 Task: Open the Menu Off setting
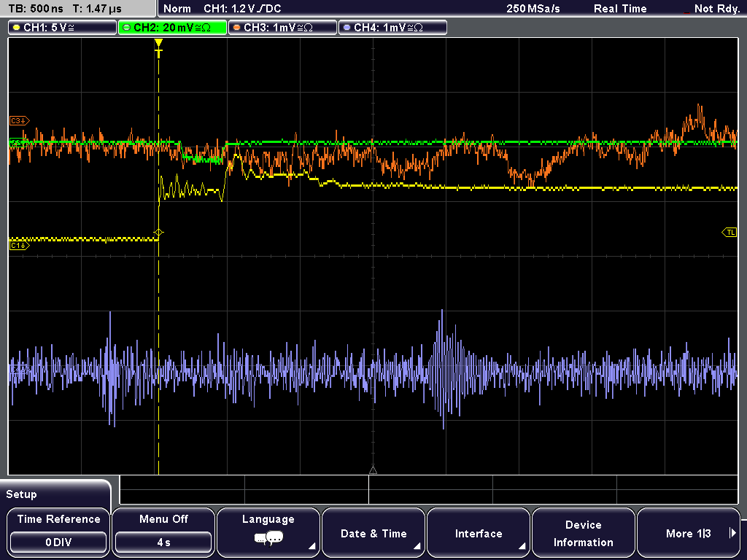click(163, 532)
